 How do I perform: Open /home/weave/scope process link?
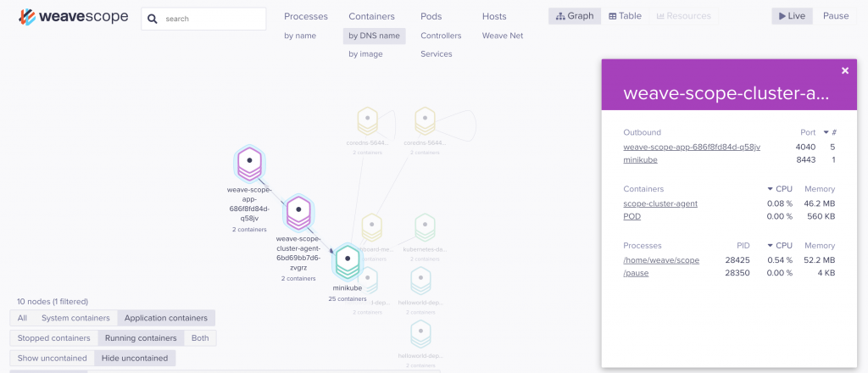[661, 260]
